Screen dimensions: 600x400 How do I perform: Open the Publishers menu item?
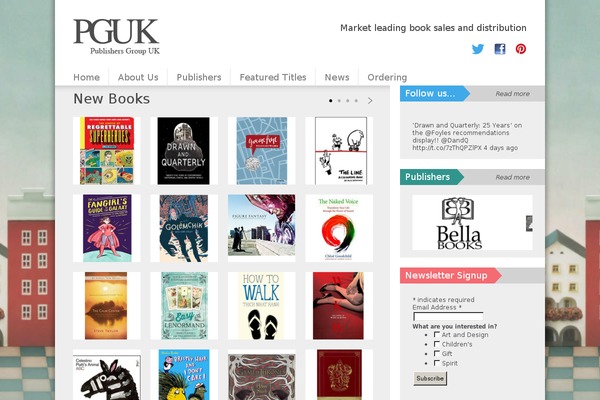coord(199,77)
